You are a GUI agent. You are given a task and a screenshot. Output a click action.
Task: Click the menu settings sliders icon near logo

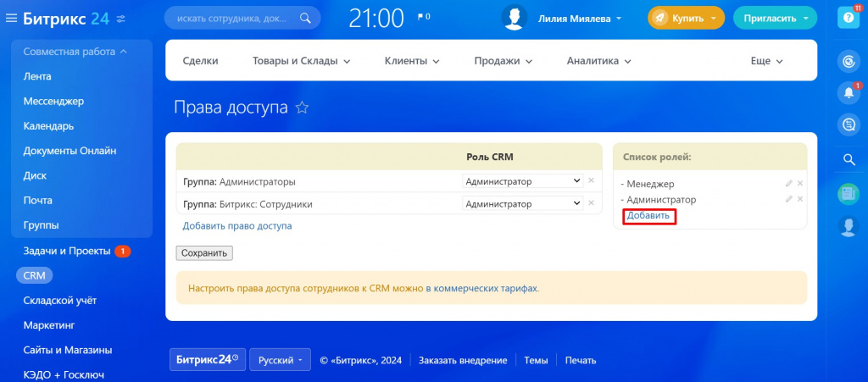(x=120, y=19)
